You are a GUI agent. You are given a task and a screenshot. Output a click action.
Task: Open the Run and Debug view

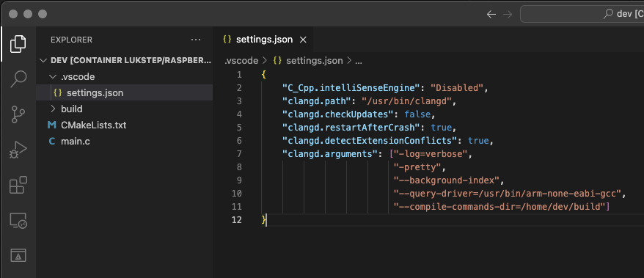tap(18, 150)
